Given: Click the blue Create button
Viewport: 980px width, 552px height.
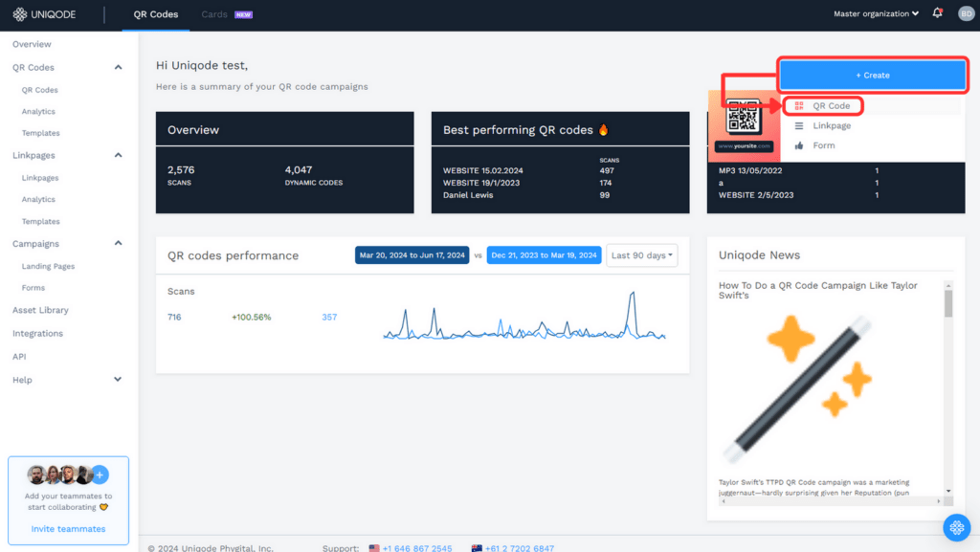Looking at the screenshot, I should 872,75.
